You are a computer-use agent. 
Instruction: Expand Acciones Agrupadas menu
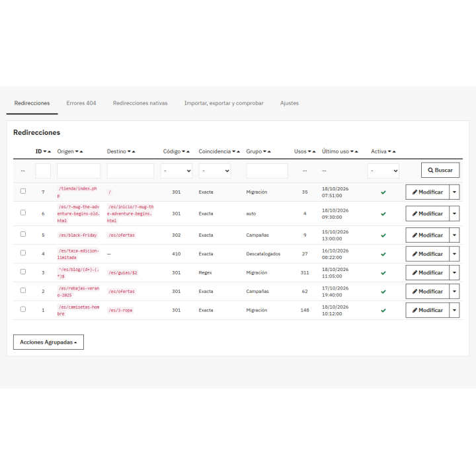pyautogui.click(x=48, y=342)
